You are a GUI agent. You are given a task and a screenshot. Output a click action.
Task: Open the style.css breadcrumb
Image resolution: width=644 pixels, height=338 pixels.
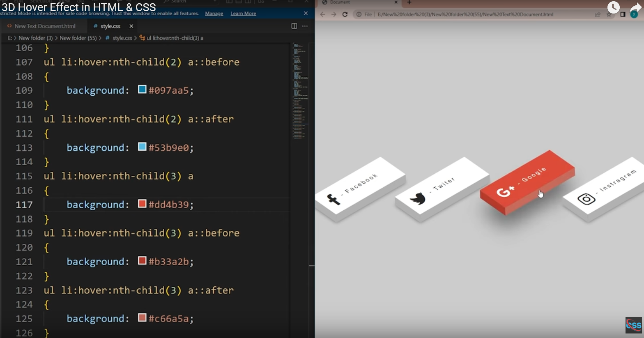[x=122, y=38]
